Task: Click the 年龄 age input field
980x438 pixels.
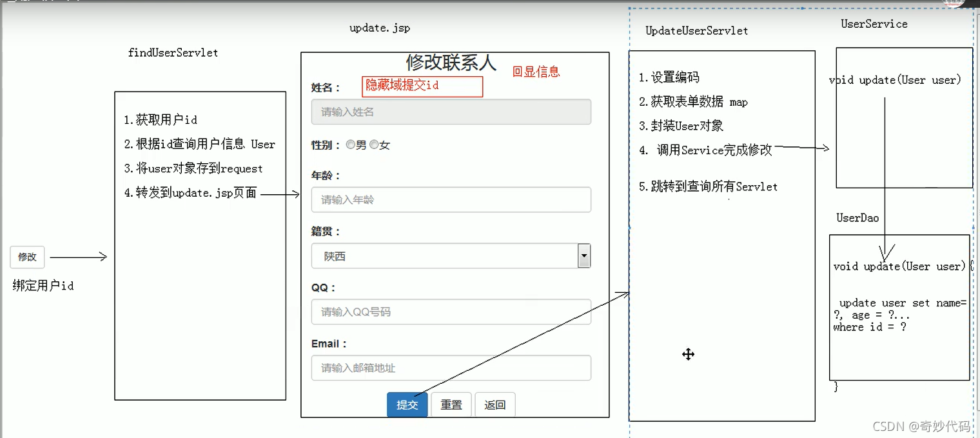Action: pyautogui.click(x=451, y=200)
